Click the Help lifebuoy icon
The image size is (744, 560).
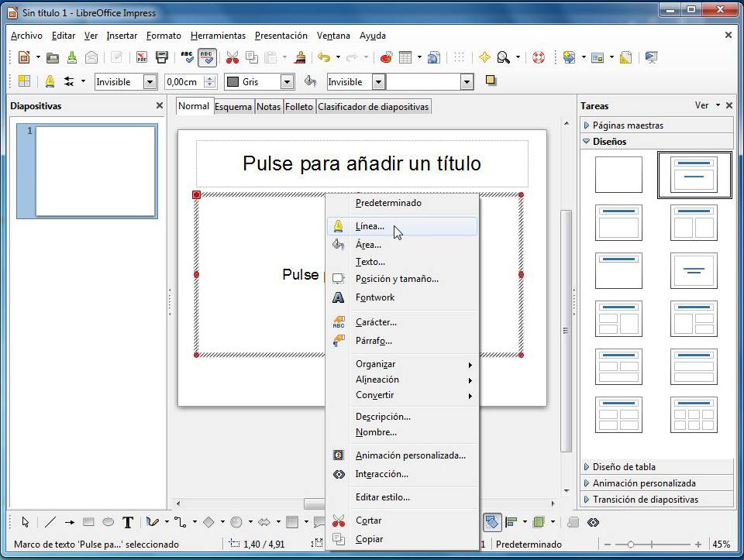(x=539, y=58)
